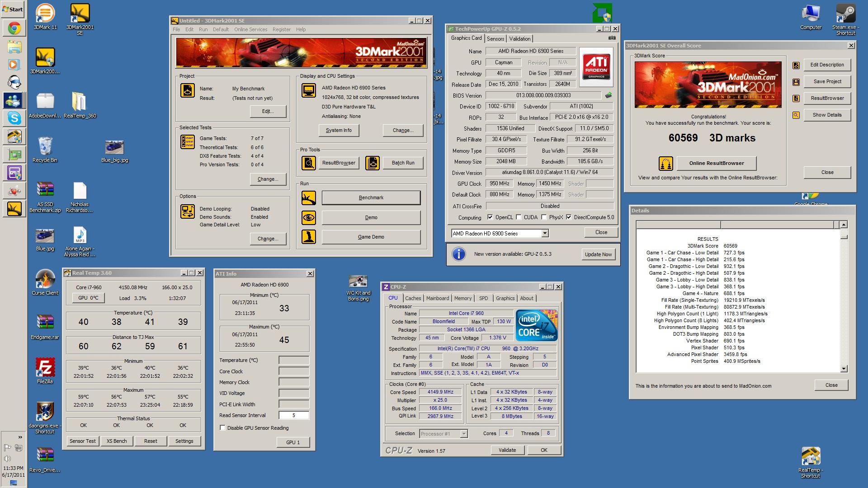Screen dimensions: 868x488
Task: Click Change... button under Selected Tests
Action: pyautogui.click(x=268, y=179)
